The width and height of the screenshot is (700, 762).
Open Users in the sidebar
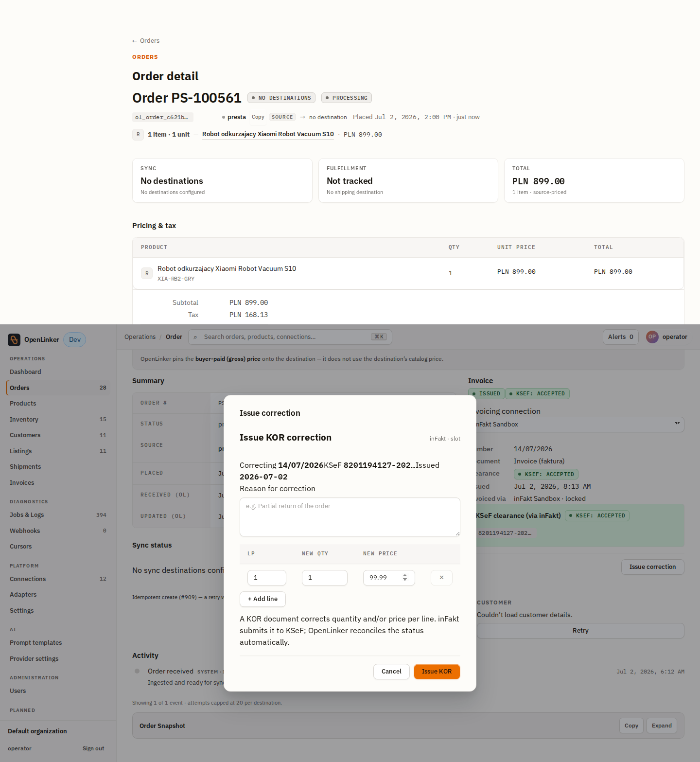58,691
